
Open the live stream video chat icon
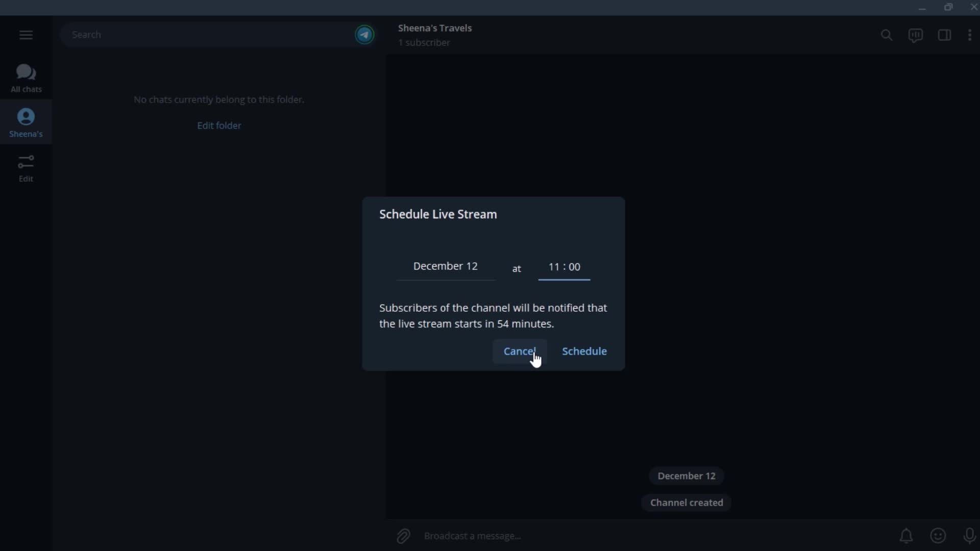[915, 35]
